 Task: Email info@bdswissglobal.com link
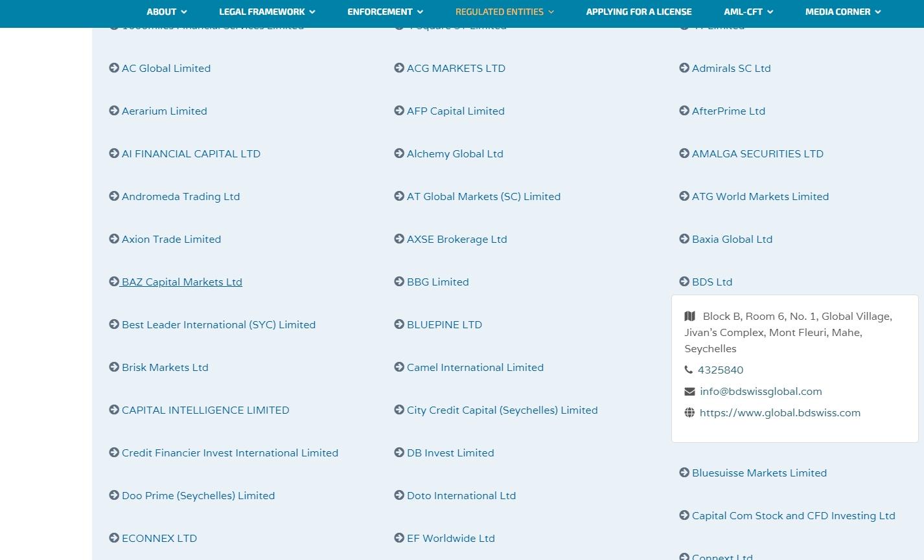pos(761,391)
